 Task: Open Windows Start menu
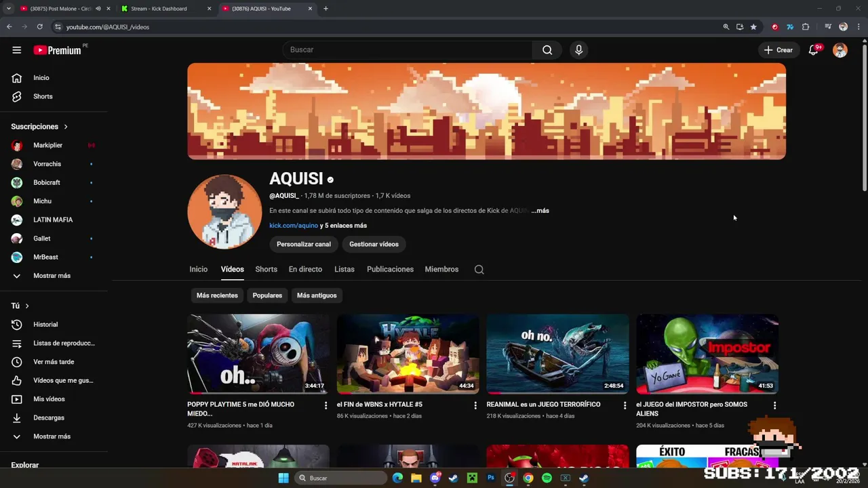pos(283,478)
